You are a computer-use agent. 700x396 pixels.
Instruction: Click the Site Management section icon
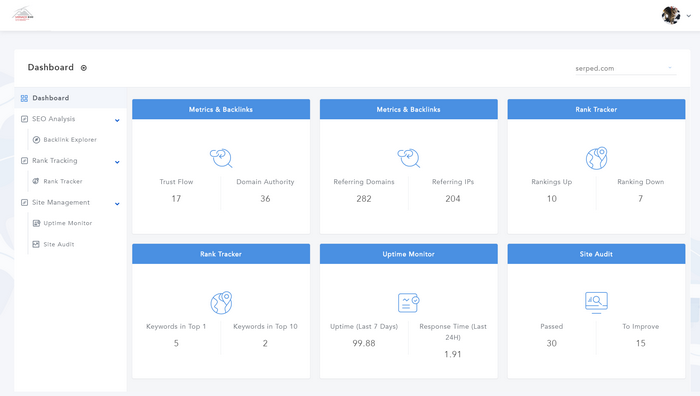tap(24, 202)
